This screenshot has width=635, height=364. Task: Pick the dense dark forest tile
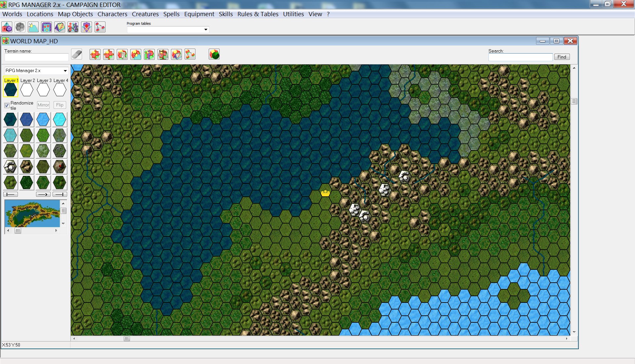(26, 182)
